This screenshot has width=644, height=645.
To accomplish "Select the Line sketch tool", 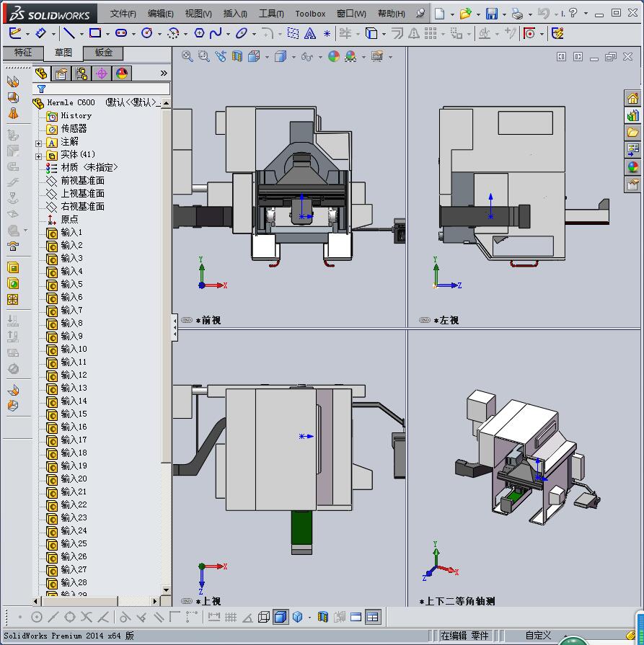I will coord(69,33).
